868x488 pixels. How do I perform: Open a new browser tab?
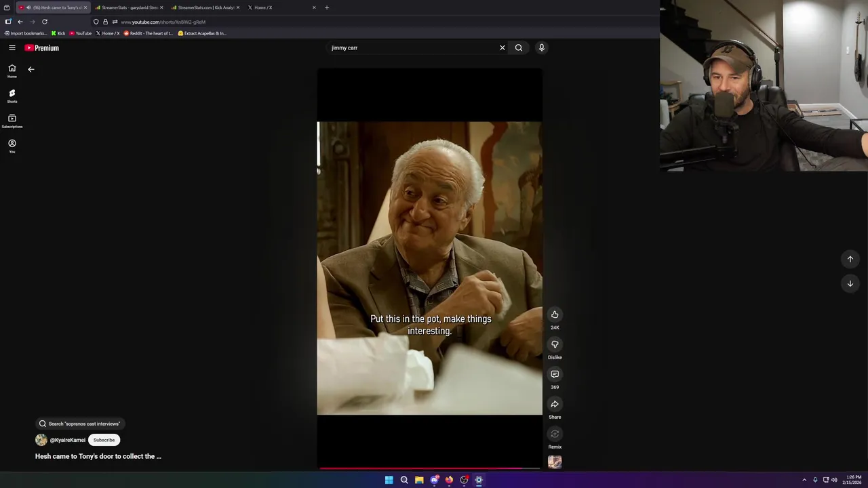[x=327, y=7]
